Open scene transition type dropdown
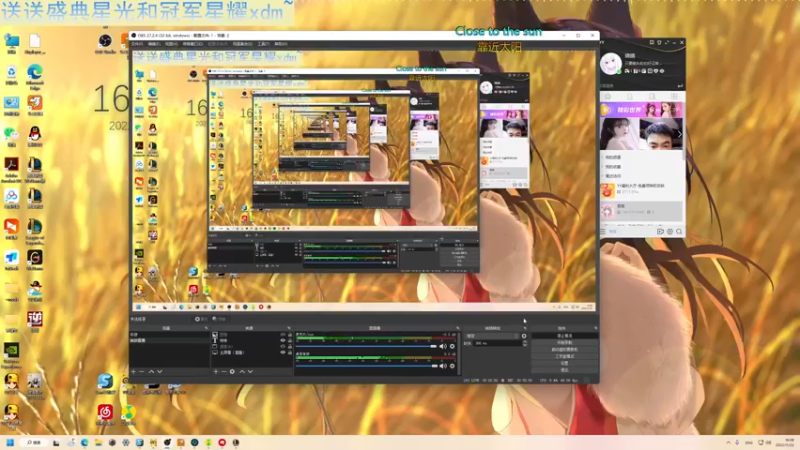800x450 pixels. 491,336
